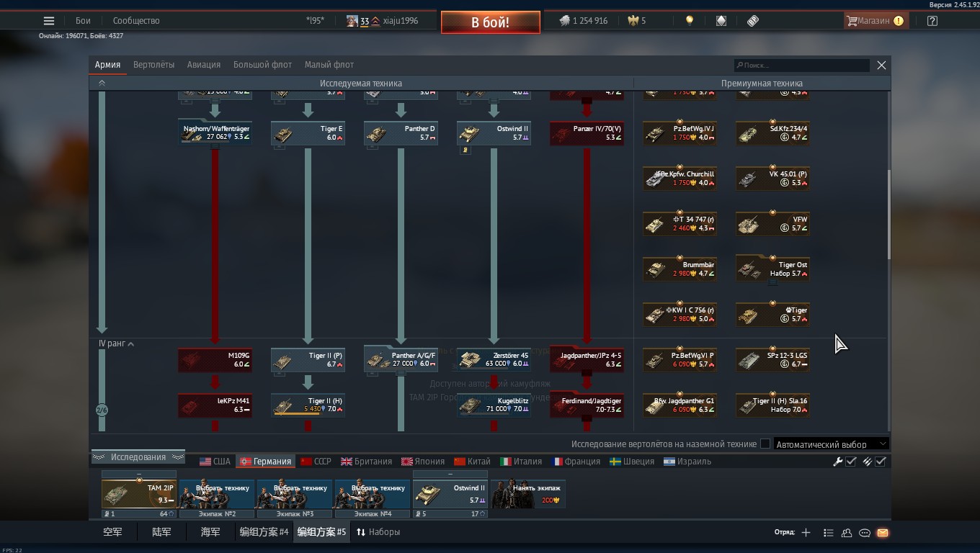Screen dimensions: 980x553
Task: Click in the Поиск search field
Action: (x=801, y=66)
